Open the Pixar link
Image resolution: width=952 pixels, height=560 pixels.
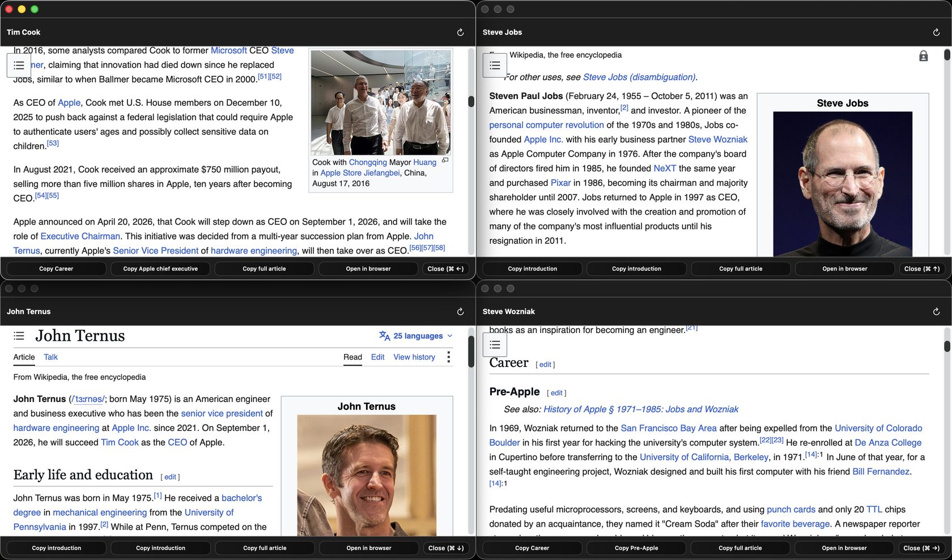[560, 183]
